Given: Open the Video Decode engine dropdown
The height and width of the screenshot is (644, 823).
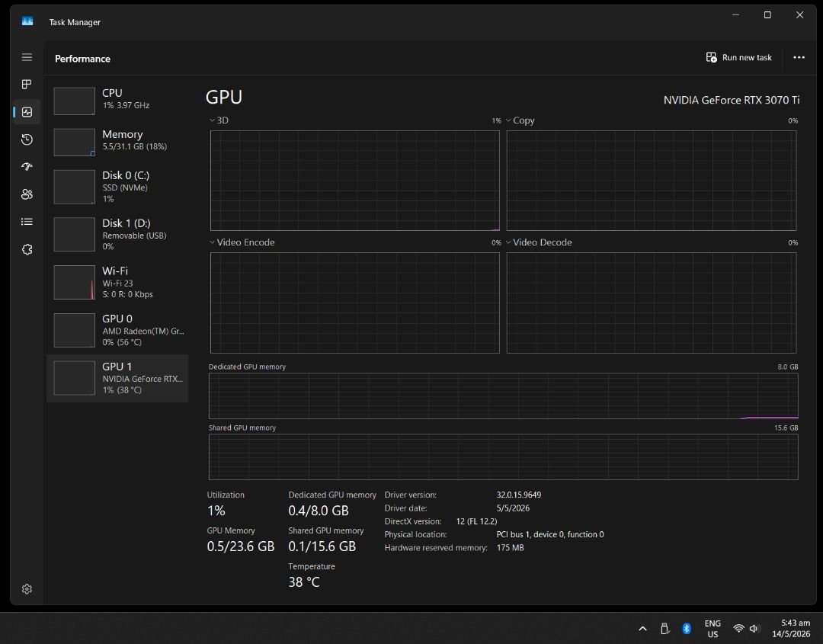Looking at the screenshot, I should (539, 242).
